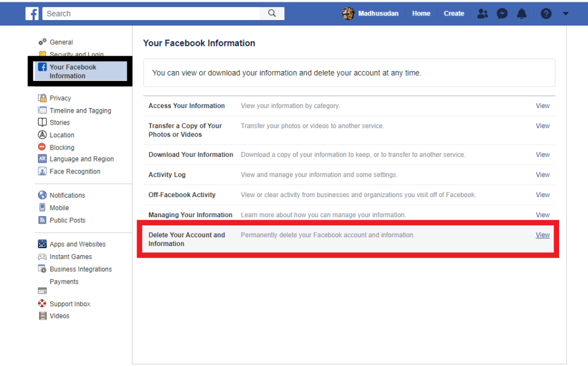Click the Download Your Information heading

coord(191,155)
